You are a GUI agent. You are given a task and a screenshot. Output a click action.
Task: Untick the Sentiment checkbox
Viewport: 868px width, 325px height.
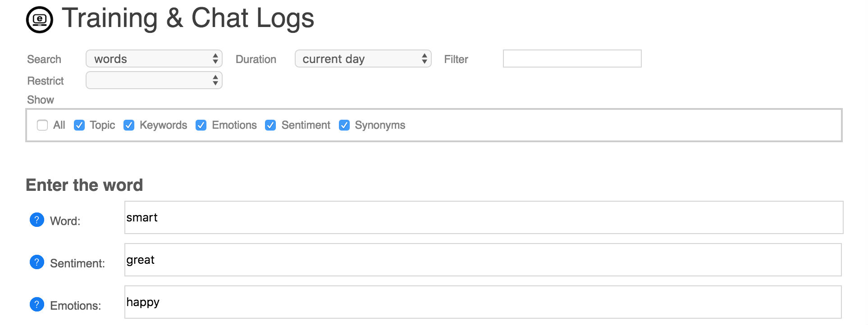(270, 125)
